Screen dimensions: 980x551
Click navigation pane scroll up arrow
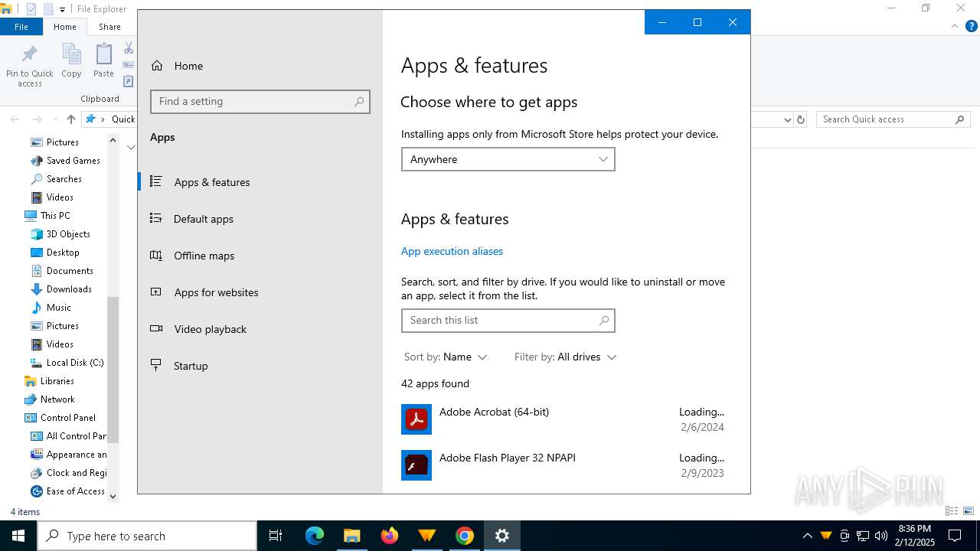(113, 140)
